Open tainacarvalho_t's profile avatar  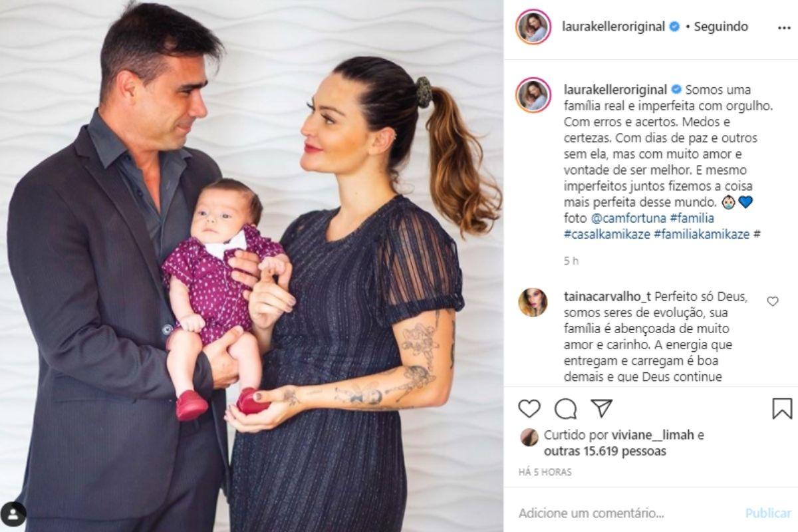(x=533, y=303)
